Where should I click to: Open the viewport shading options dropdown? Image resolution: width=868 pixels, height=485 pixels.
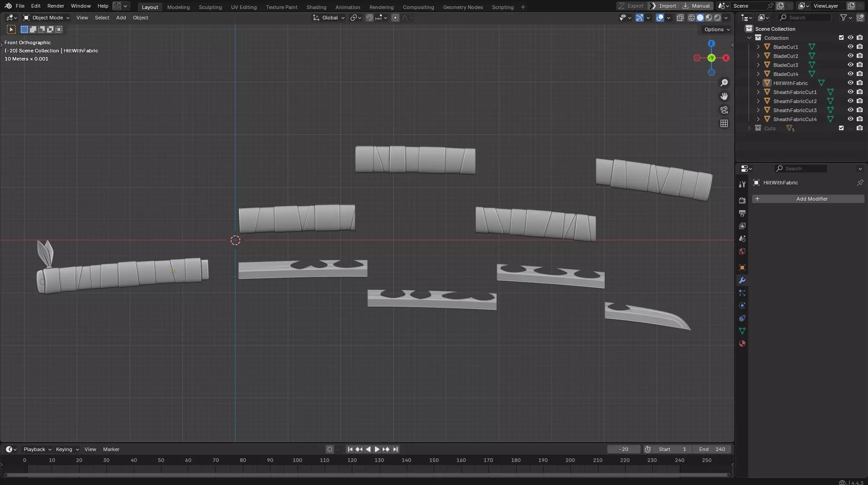[x=726, y=18]
